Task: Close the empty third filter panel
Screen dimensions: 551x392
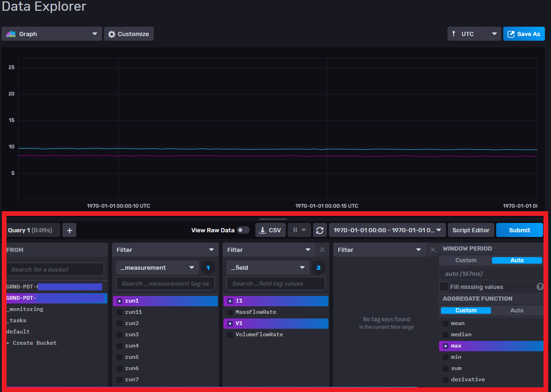Action: [x=433, y=250]
